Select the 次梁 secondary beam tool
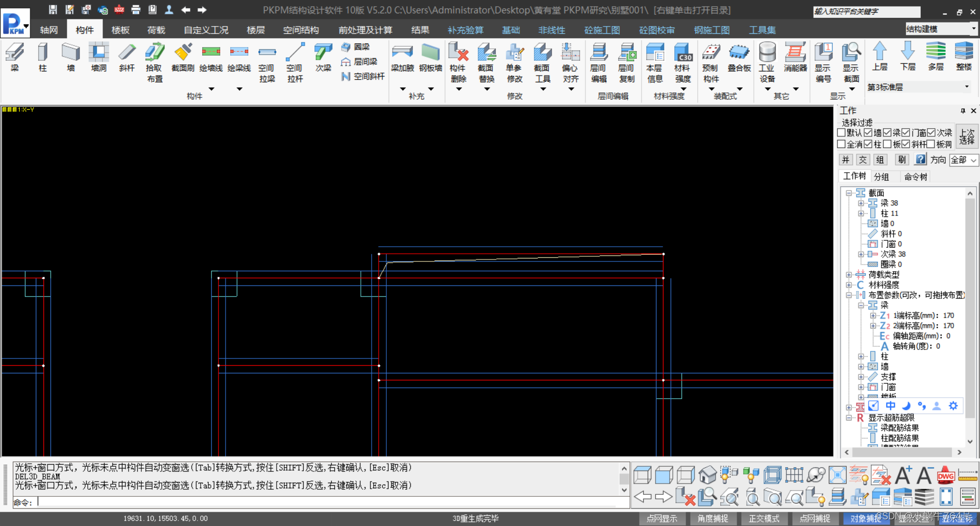The height and width of the screenshot is (526, 980). [x=323, y=57]
